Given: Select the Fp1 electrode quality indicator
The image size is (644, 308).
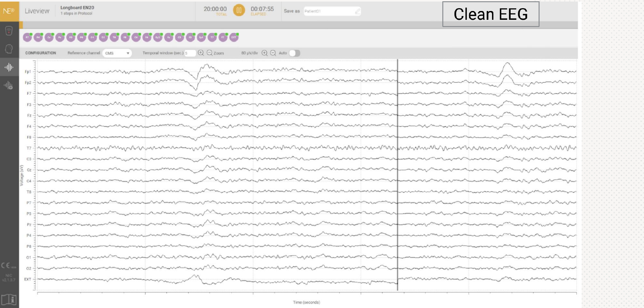Looking at the screenshot, I should click(x=201, y=37).
